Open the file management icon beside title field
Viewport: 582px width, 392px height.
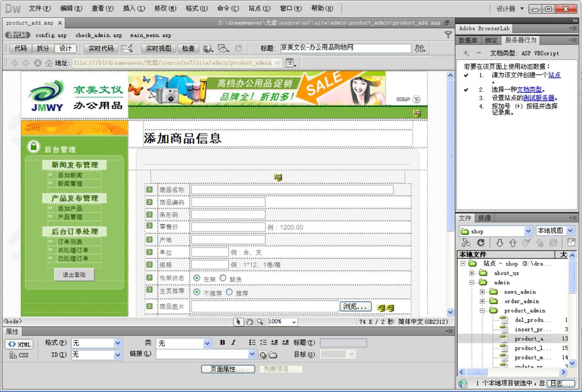(x=420, y=48)
